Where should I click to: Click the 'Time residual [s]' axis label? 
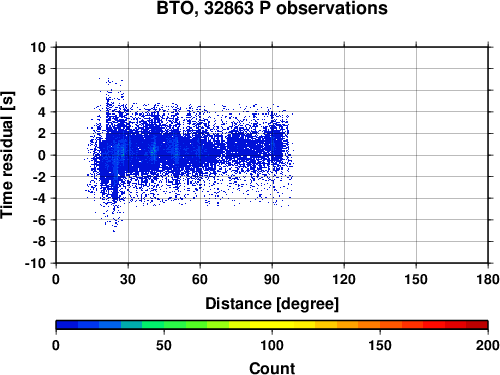(7, 155)
